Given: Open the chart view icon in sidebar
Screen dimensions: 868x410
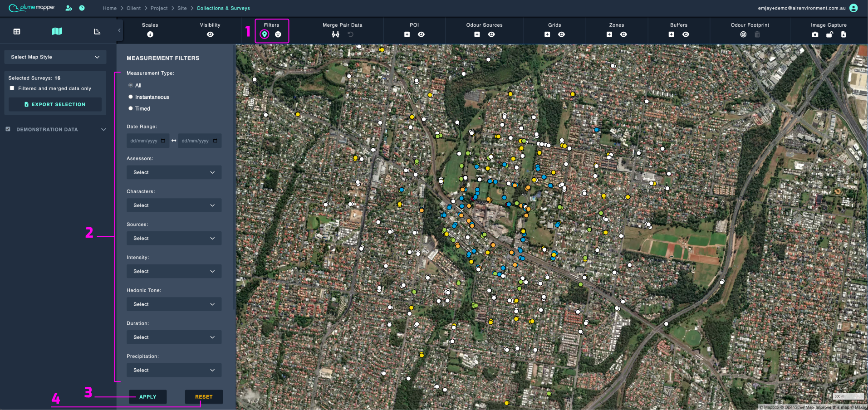Looking at the screenshot, I should (x=97, y=31).
